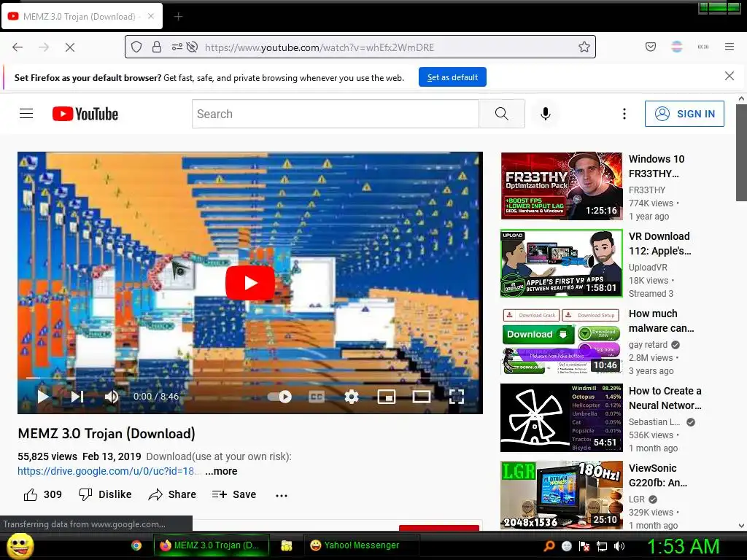Click the tray search magnifier icon
Screen dimensions: 747x560
[x=549, y=546]
